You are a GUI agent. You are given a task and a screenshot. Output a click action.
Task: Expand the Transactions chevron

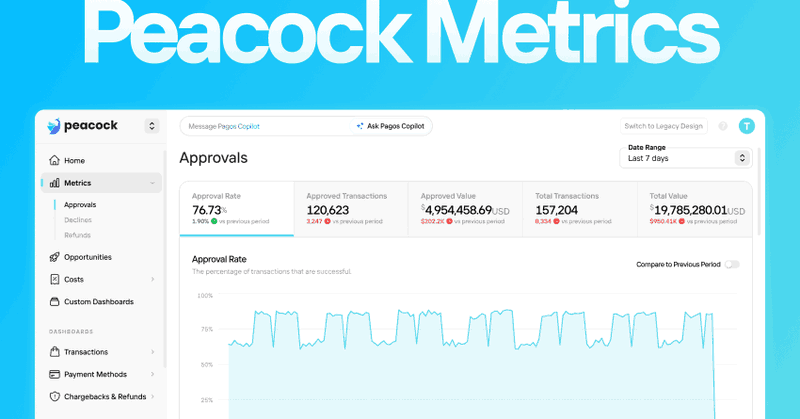(153, 352)
